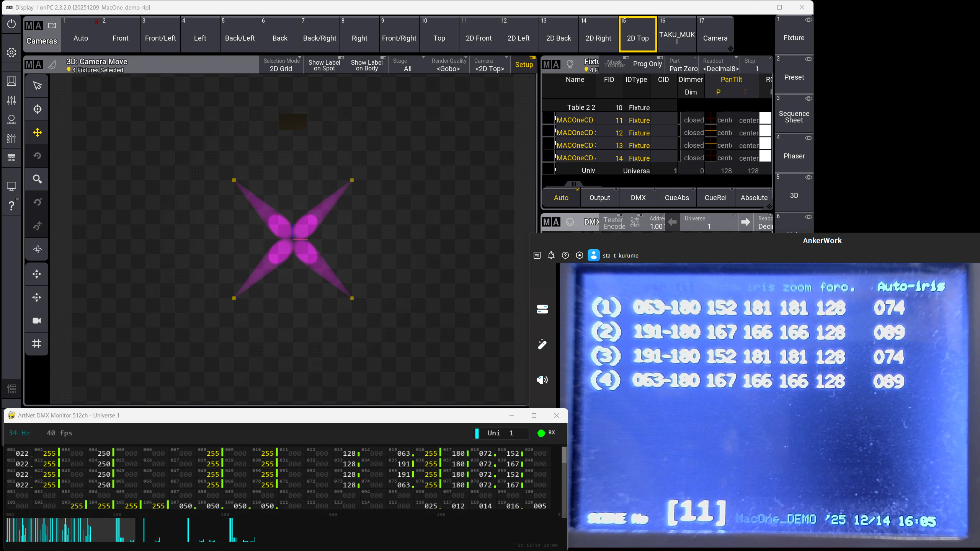This screenshot has height=551, width=980.
Task: Toggle Prog Only in Fixture Sheet
Action: coord(647,64)
